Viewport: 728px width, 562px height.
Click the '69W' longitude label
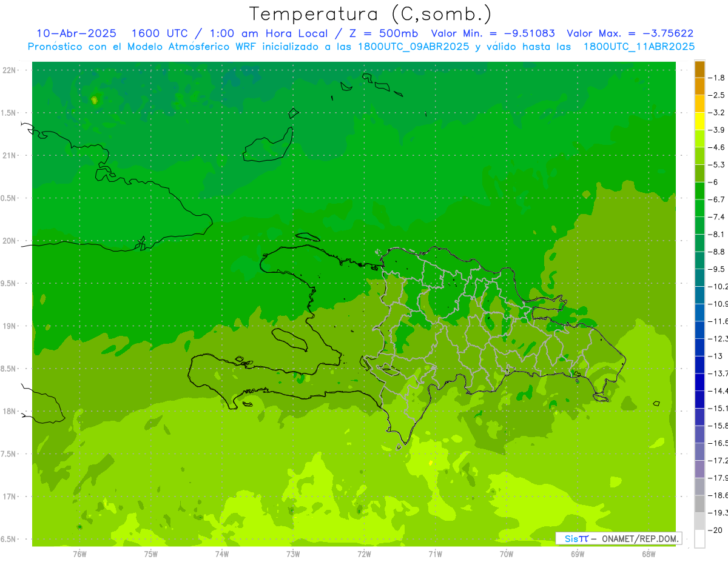click(x=578, y=554)
